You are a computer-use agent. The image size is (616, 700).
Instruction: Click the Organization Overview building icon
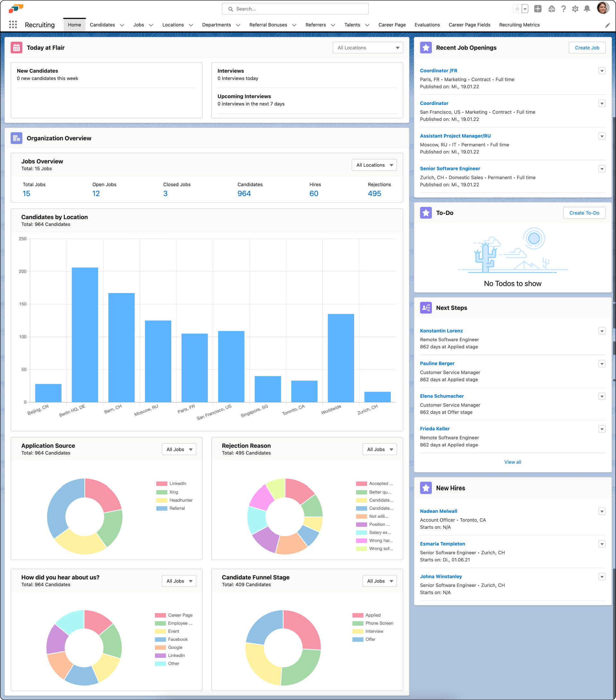coord(16,138)
